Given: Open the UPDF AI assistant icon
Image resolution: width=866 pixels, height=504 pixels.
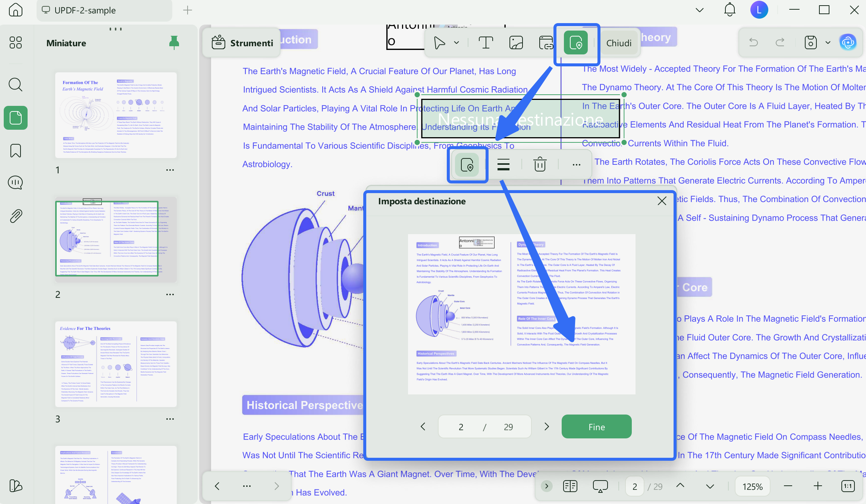Looking at the screenshot, I should [x=848, y=42].
